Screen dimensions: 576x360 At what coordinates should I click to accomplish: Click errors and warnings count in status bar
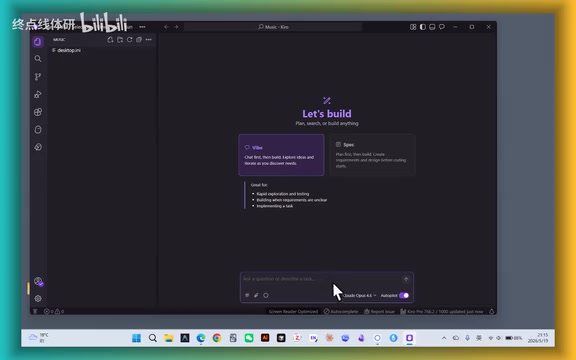tap(54, 312)
